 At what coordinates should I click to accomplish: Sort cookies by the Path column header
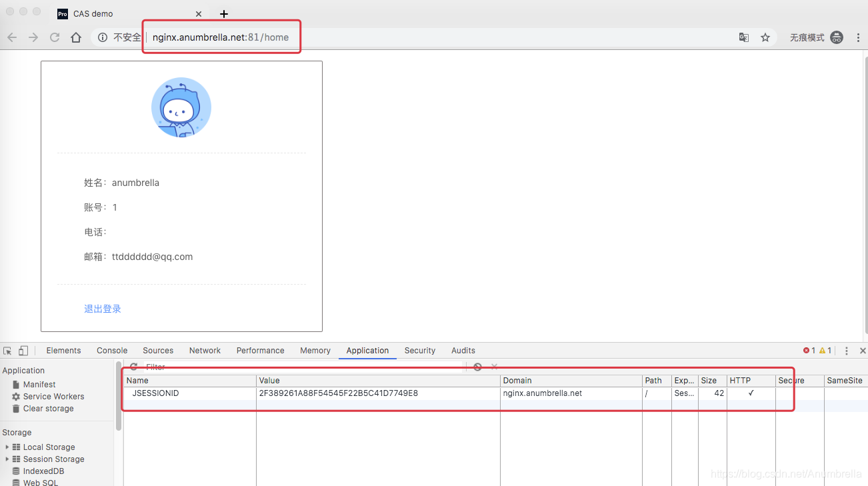click(x=657, y=381)
